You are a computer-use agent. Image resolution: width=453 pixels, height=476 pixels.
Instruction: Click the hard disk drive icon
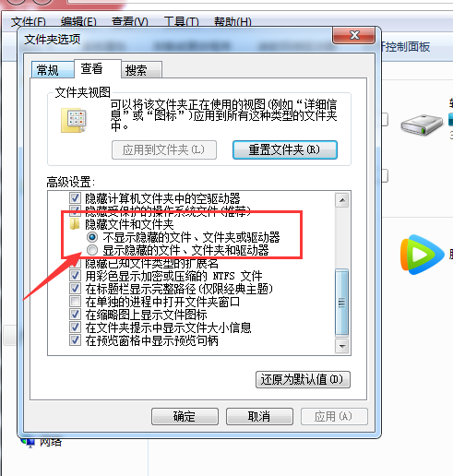(x=422, y=125)
